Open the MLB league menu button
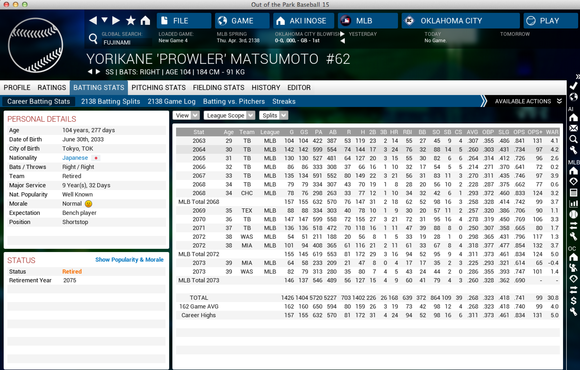Image resolution: width=580 pixels, height=370 pixels. [368, 21]
